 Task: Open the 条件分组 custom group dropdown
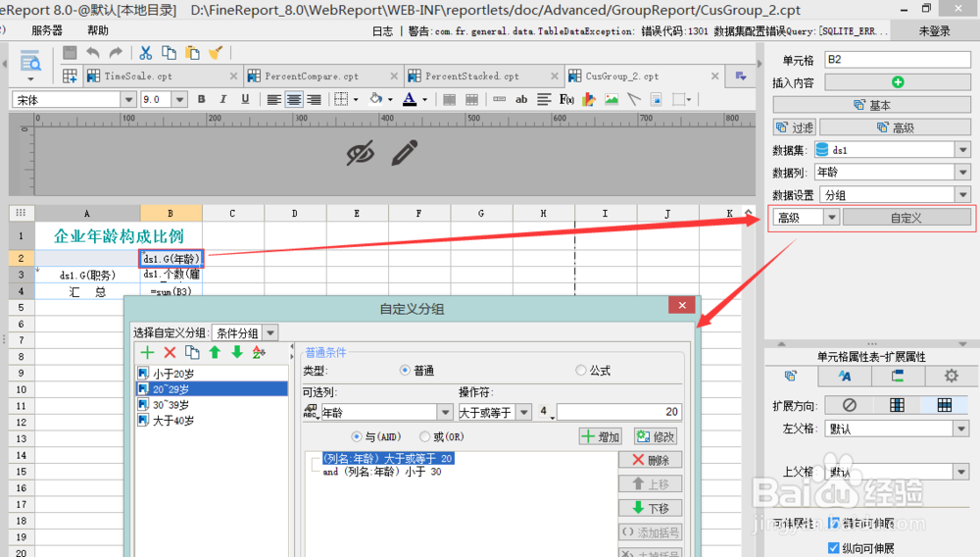click(x=270, y=333)
